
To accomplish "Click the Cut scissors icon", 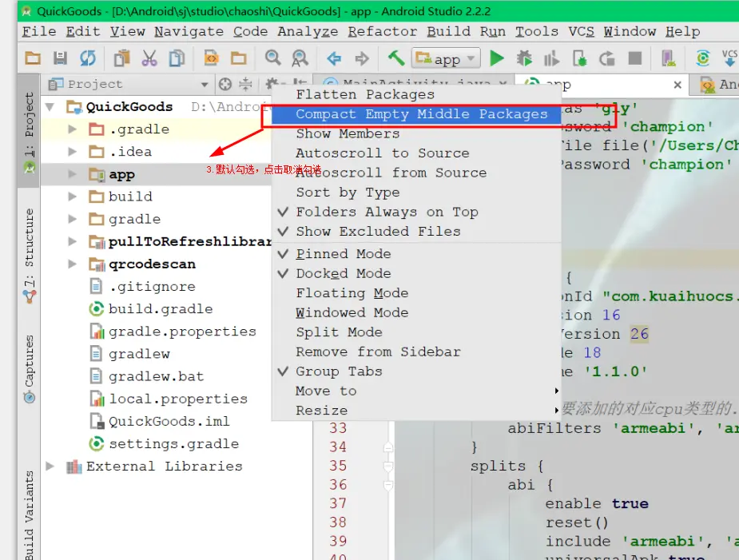I will pos(149,58).
